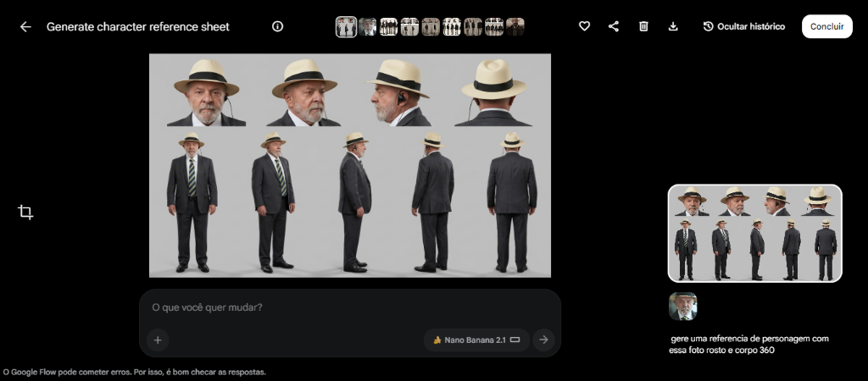Click the small reference photo in history panel
The image size is (868, 381).
tap(683, 306)
